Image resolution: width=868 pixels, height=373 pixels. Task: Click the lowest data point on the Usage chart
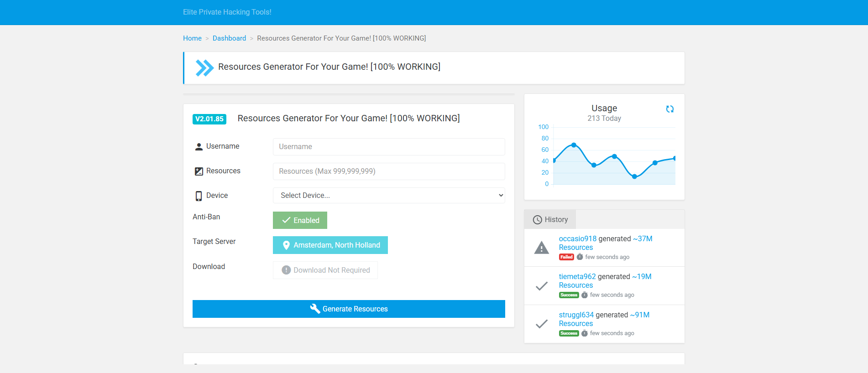tap(634, 176)
